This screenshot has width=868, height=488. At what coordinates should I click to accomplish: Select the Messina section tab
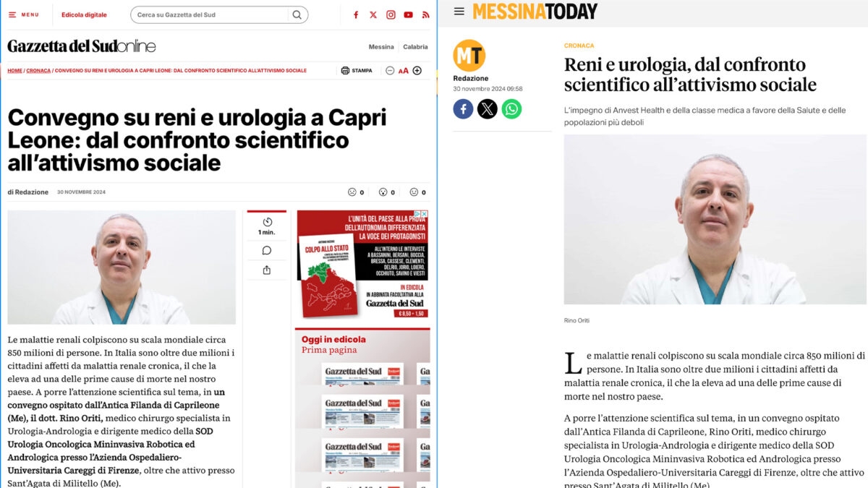[x=381, y=47]
